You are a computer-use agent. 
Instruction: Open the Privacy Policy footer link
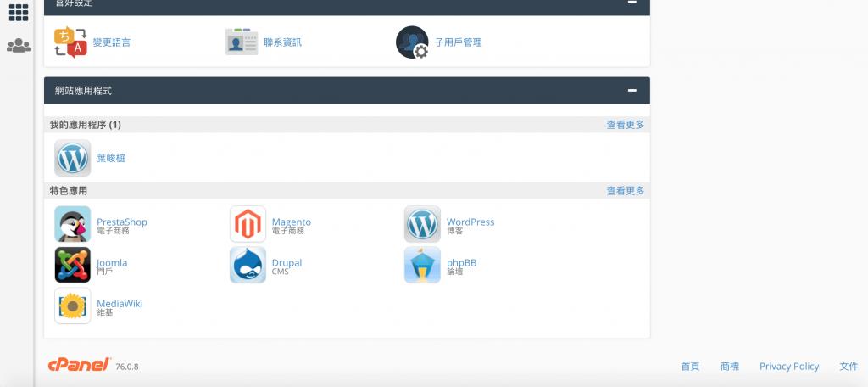(x=788, y=367)
